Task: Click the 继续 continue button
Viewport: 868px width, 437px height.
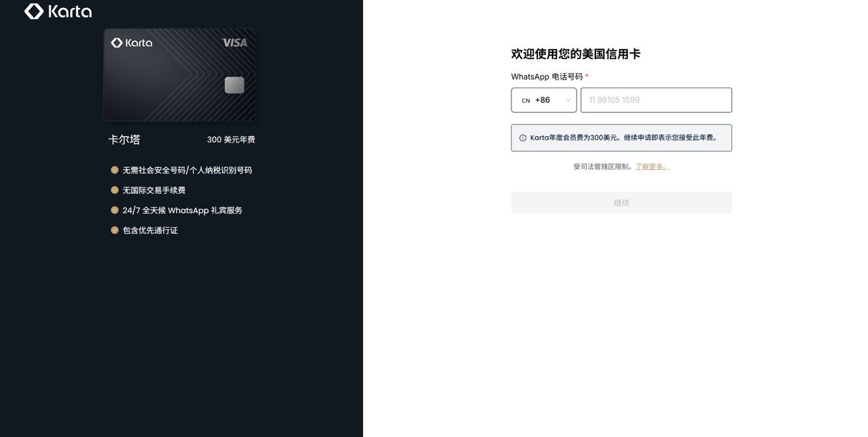Action: click(x=621, y=203)
